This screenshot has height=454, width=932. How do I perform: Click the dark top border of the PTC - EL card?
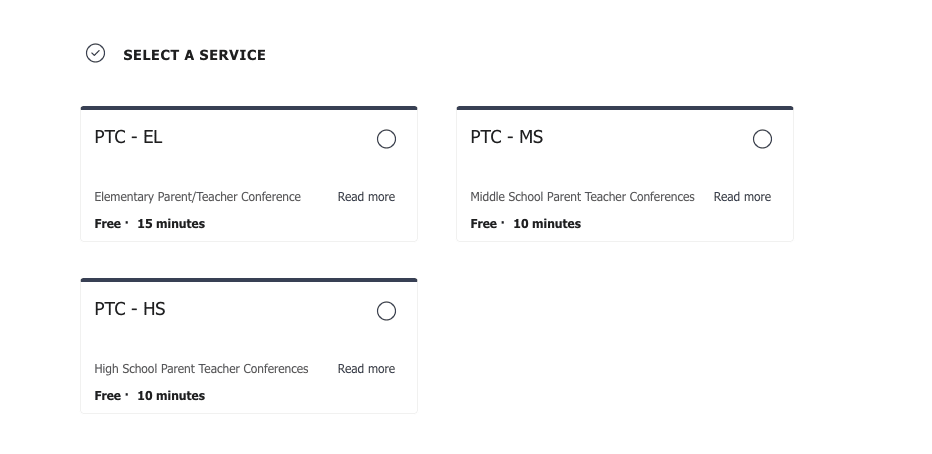click(249, 108)
